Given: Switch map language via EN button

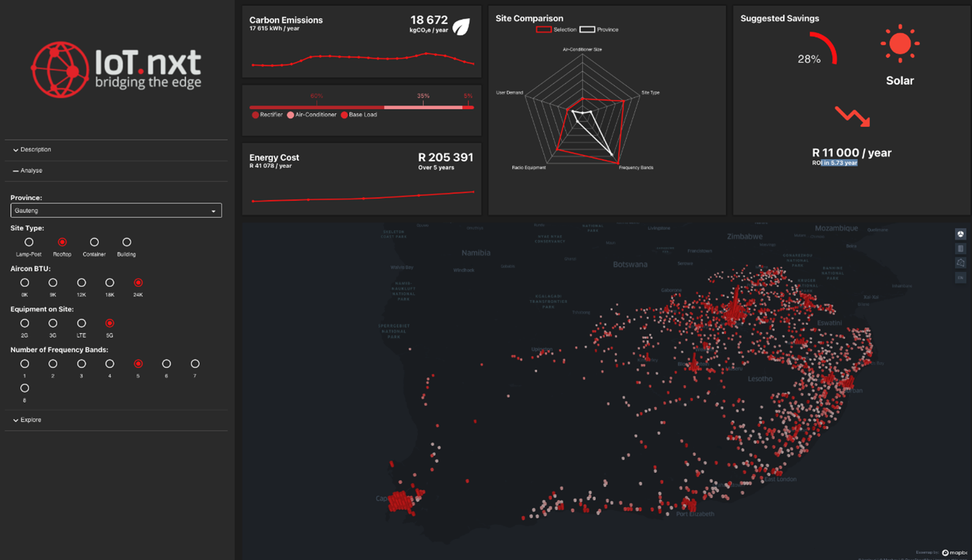Looking at the screenshot, I should click(960, 278).
